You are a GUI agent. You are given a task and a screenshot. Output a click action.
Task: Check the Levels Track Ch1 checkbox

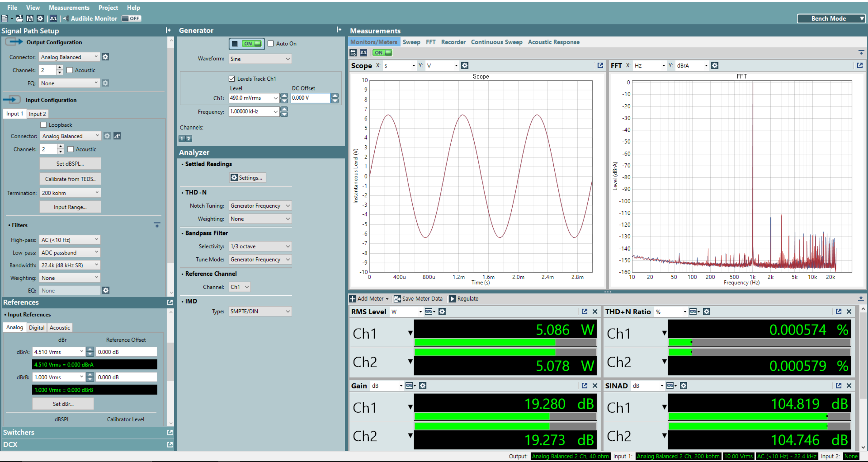[x=233, y=79]
